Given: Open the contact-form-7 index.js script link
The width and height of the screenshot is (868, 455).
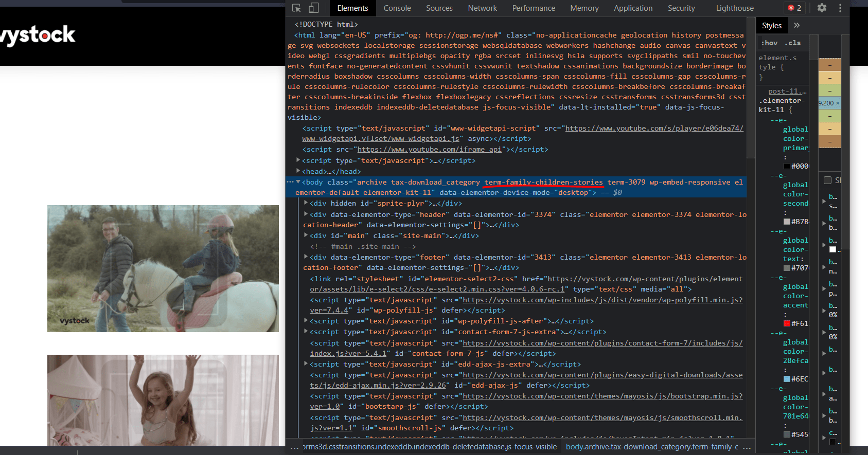Looking at the screenshot, I should point(526,348).
